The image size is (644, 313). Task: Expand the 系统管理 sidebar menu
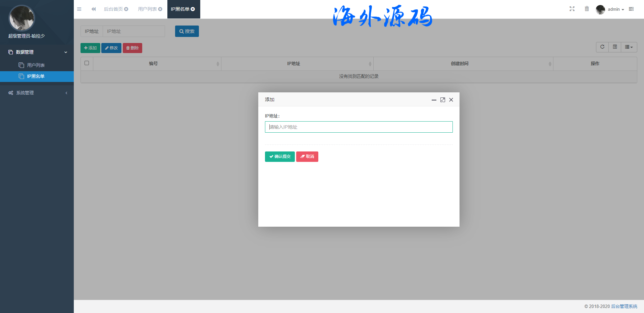tap(37, 93)
